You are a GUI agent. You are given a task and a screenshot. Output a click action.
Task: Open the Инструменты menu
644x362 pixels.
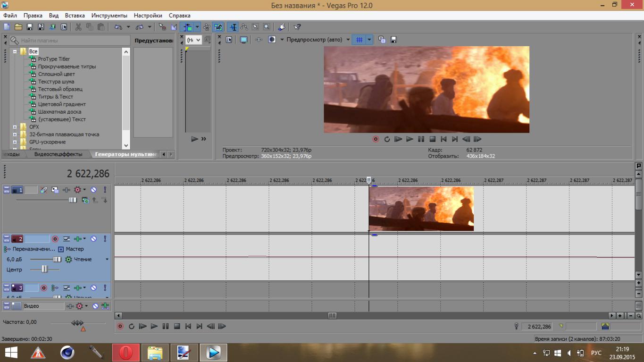pyautogui.click(x=109, y=16)
